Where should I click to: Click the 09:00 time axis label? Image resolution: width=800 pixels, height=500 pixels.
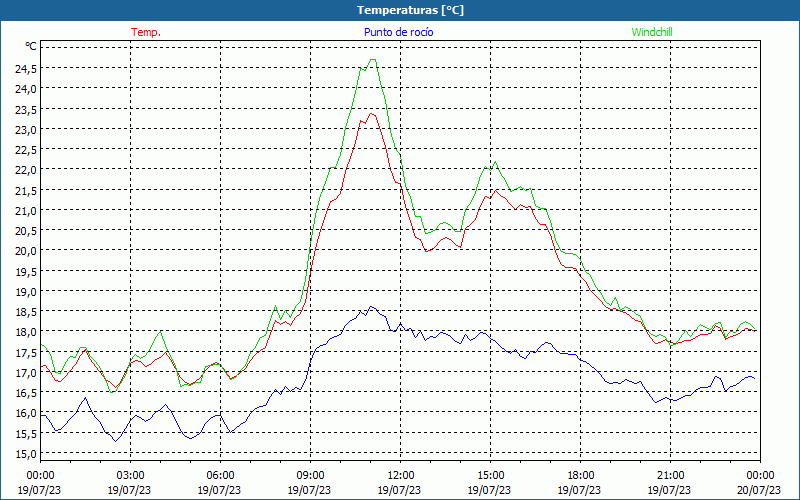(310, 476)
